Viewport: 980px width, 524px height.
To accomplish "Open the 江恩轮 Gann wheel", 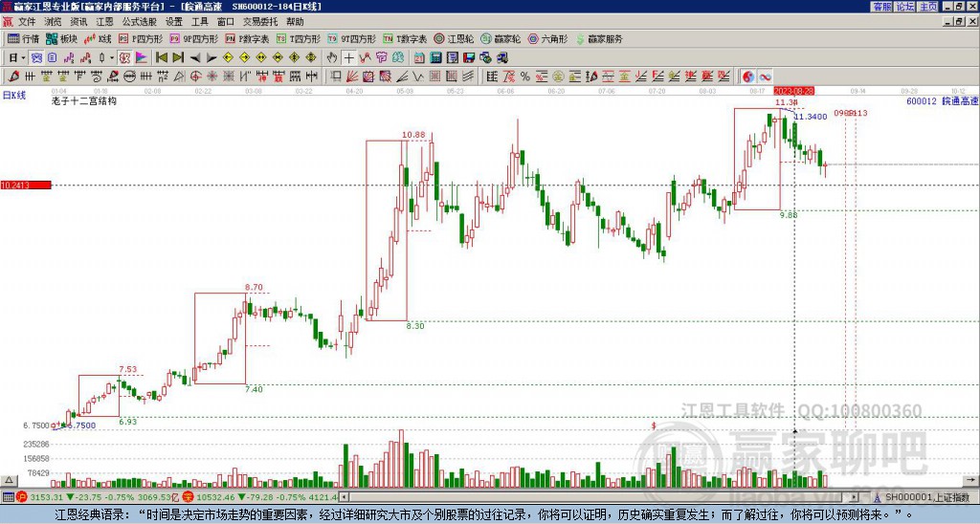I will coord(454,38).
